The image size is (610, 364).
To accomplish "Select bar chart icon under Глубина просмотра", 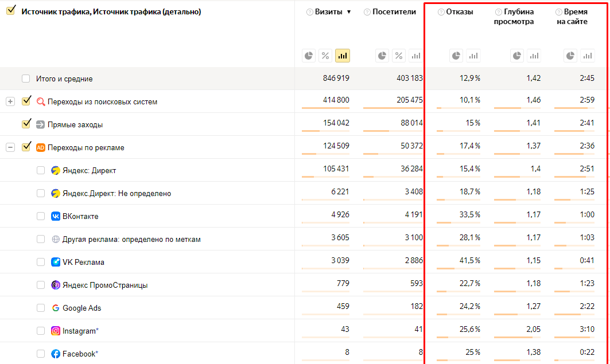I will (534, 56).
